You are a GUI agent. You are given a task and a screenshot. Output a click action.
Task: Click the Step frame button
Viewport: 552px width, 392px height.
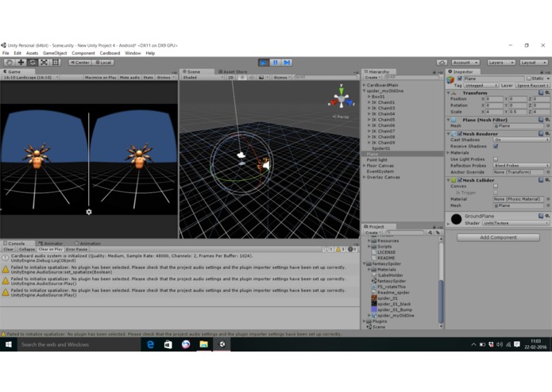288,63
